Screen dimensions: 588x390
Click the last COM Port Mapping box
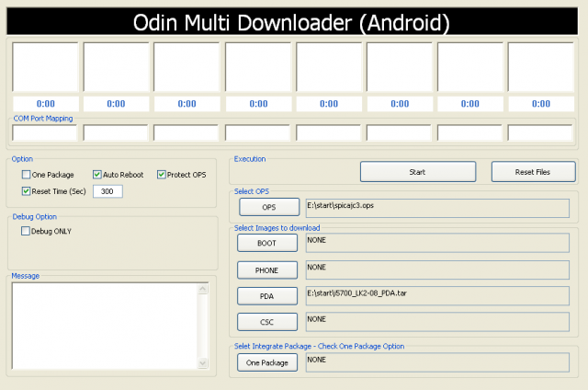pos(540,132)
